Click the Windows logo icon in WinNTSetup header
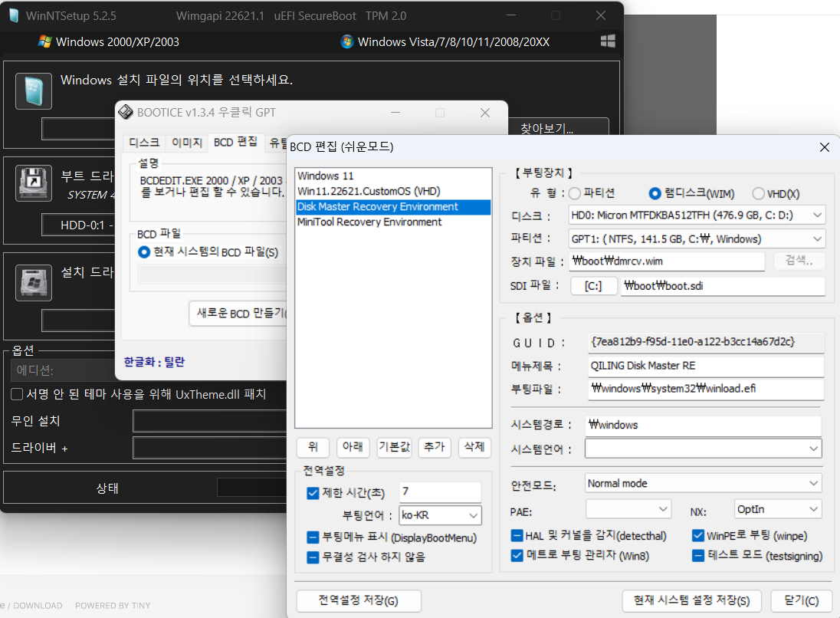The height and width of the screenshot is (618, 840). point(608,41)
